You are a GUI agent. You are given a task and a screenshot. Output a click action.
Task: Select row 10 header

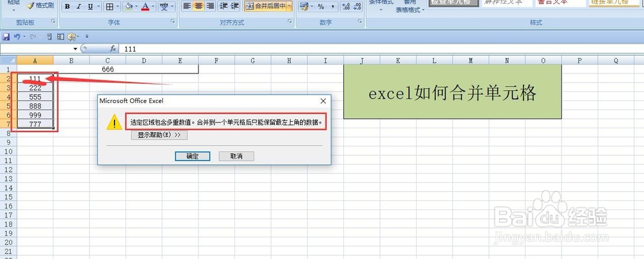pyautogui.click(x=8, y=151)
